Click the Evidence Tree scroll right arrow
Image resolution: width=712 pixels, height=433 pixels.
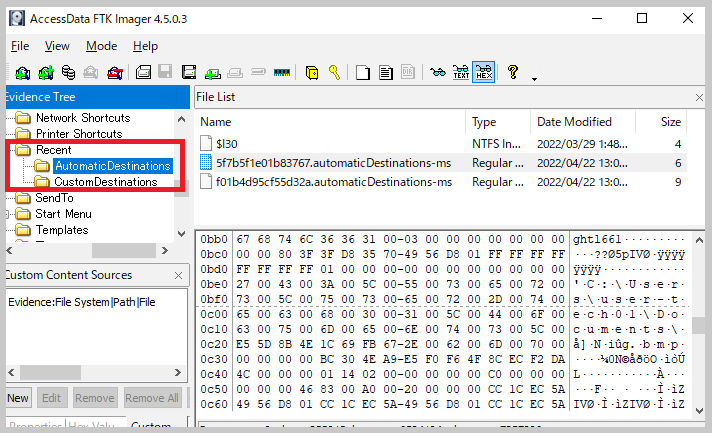[165, 251]
